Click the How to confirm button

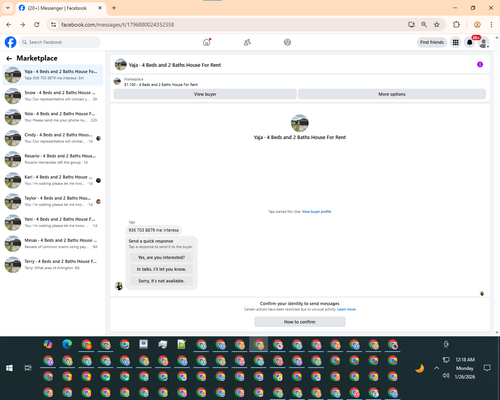pyautogui.click(x=300, y=322)
